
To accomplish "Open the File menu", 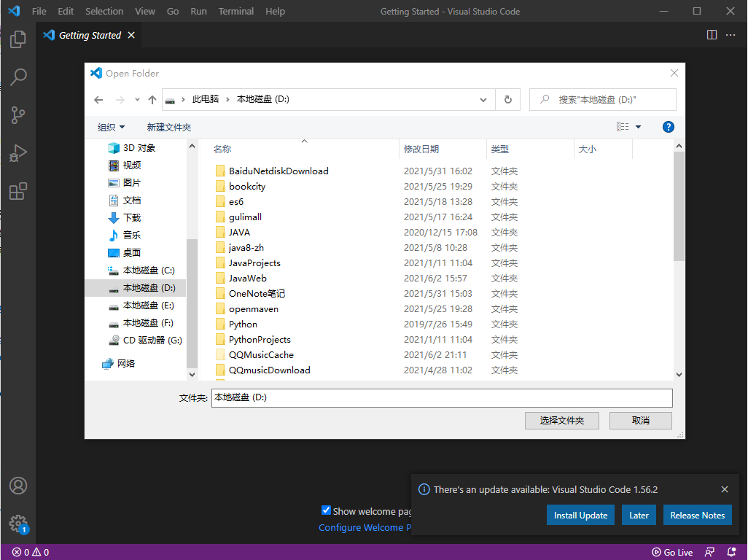I will [x=39, y=11].
